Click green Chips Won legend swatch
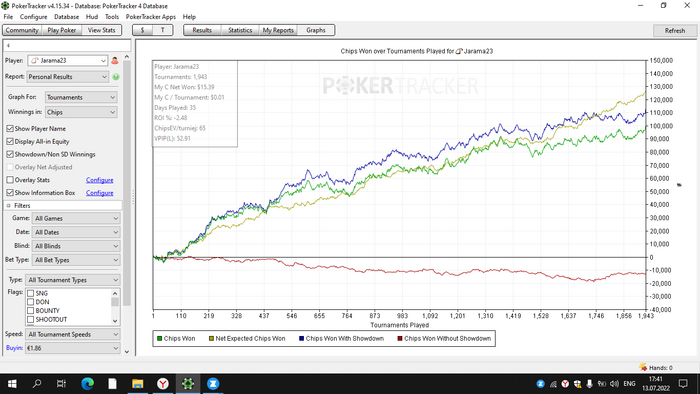The width and height of the screenshot is (700, 394). pos(159,339)
